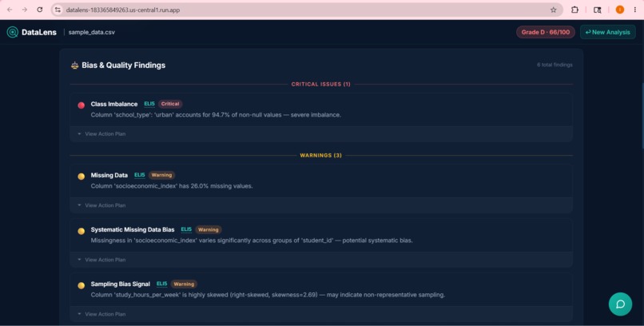Open ELI5 link for Systematic Missing Data Bias
The height and width of the screenshot is (326, 644).
186,229
